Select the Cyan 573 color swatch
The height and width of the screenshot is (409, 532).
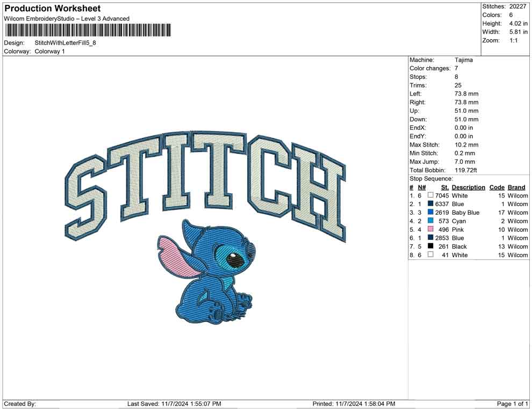coord(430,221)
